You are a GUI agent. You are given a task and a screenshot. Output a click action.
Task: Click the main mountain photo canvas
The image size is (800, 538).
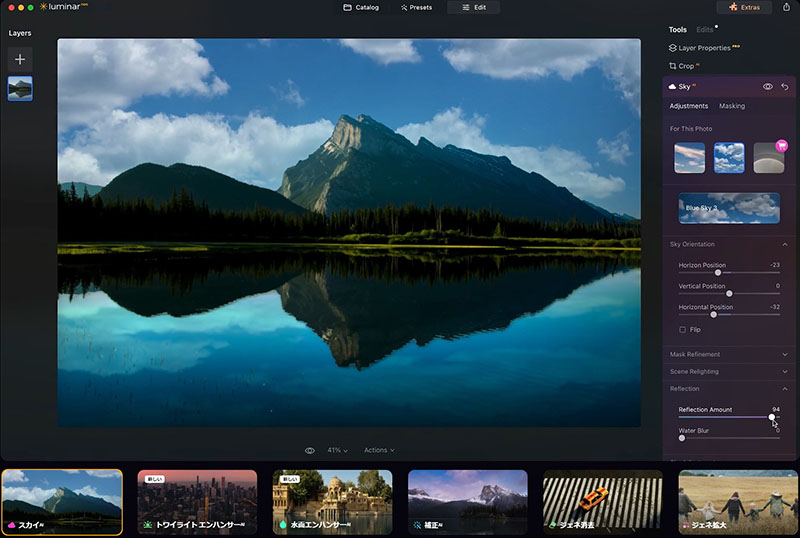[349, 233]
